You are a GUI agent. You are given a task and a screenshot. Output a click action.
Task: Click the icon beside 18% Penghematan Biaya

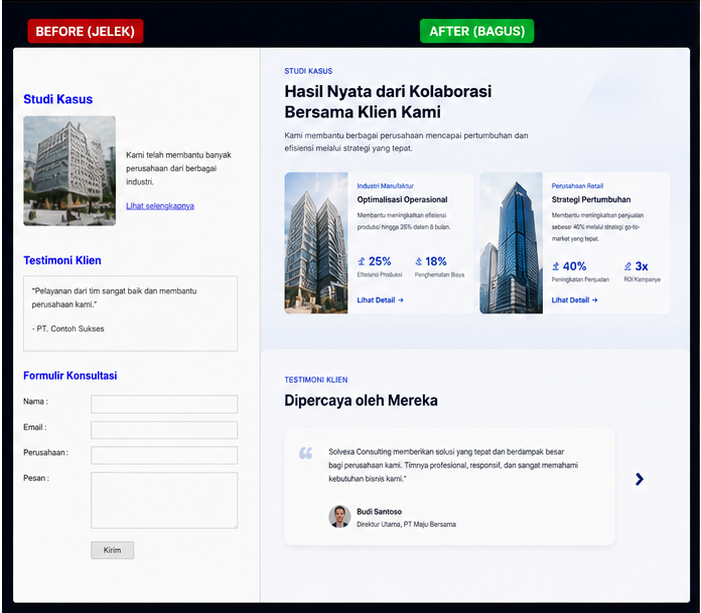[418, 261]
